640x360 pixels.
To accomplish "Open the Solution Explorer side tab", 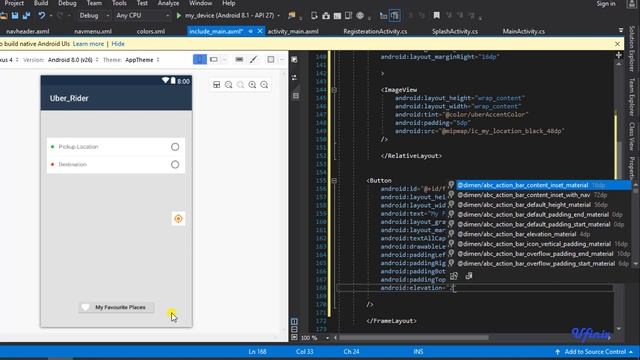I will [x=631, y=49].
